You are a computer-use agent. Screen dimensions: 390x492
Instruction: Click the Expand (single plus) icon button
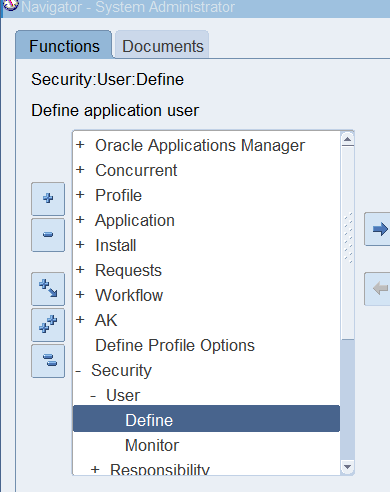[48, 199]
